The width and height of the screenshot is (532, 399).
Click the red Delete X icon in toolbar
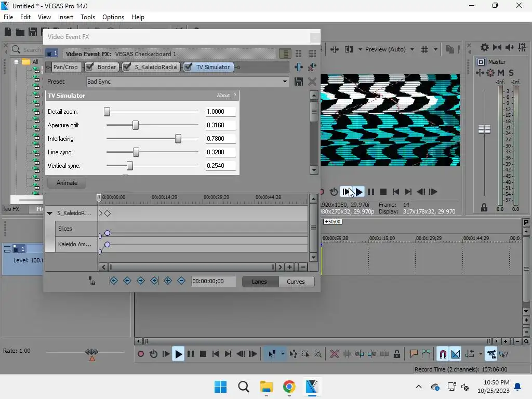(335, 354)
